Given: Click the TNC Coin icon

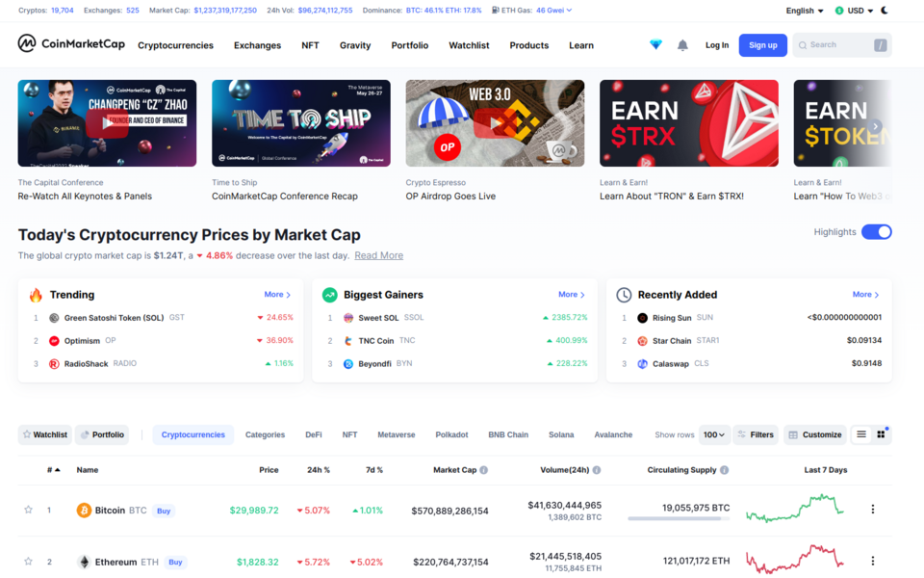Looking at the screenshot, I should click(348, 341).
